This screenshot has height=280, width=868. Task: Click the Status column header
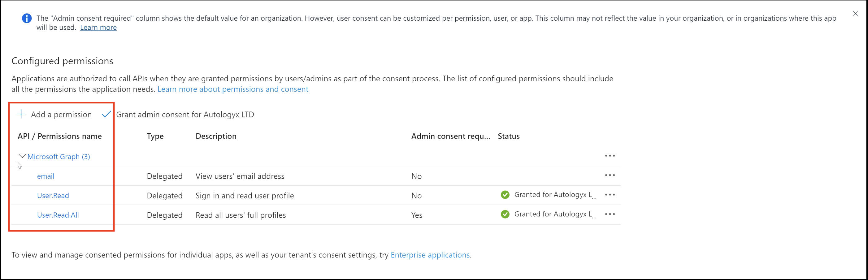point(509,136)
